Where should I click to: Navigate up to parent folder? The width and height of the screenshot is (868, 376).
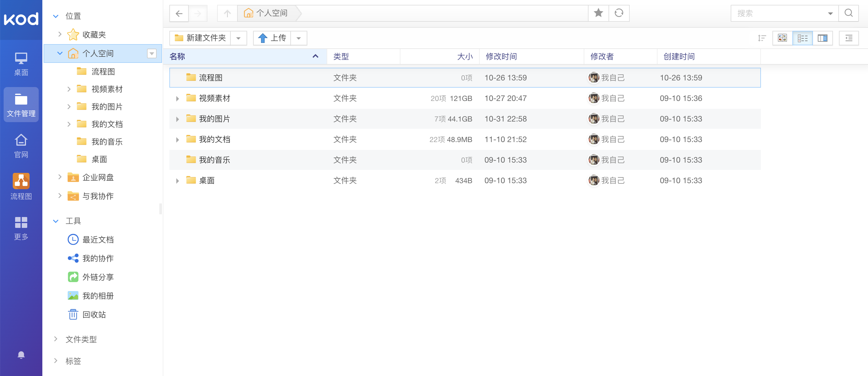coord(227,14)
